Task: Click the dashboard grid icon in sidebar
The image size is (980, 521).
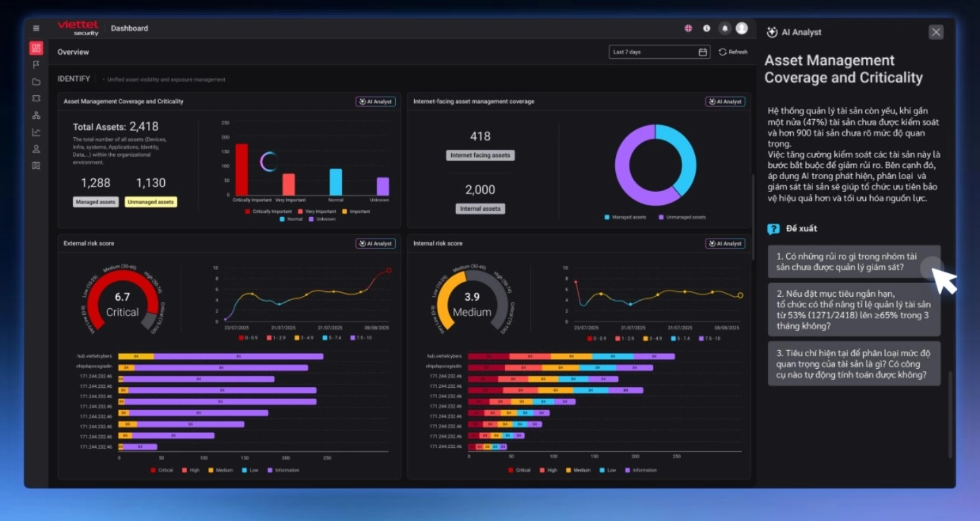Action: pyautogui.click(x=36, y=48)
